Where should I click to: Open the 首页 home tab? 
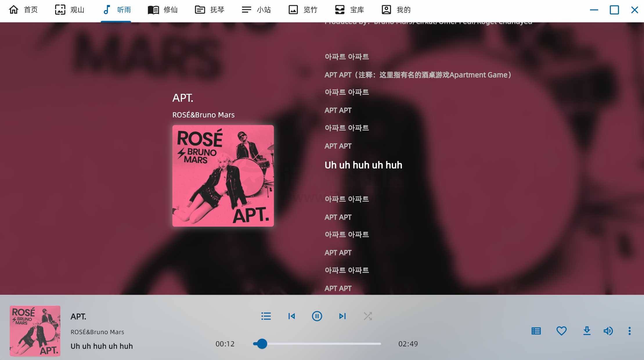coord(23,10)
